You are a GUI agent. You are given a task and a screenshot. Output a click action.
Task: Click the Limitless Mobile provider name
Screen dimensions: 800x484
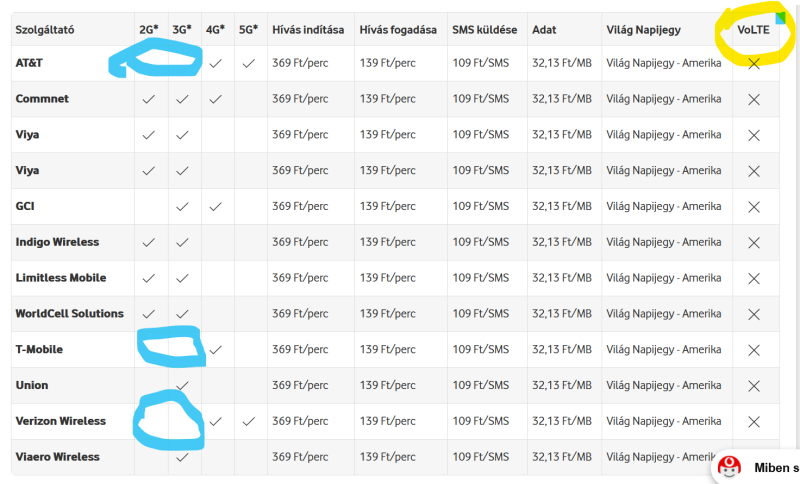(61, 278)
